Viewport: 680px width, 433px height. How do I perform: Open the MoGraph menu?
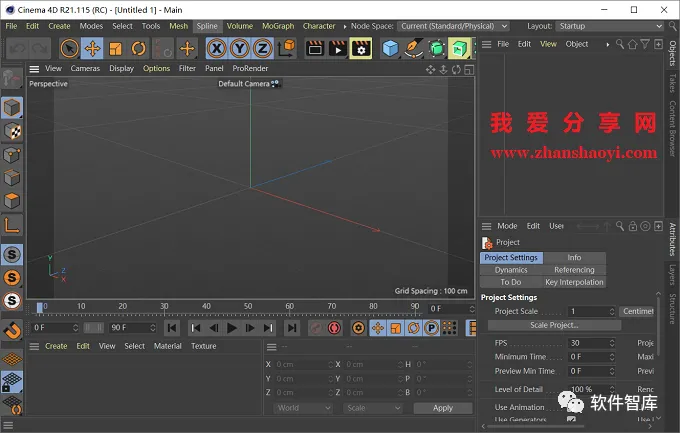point(278,26)
